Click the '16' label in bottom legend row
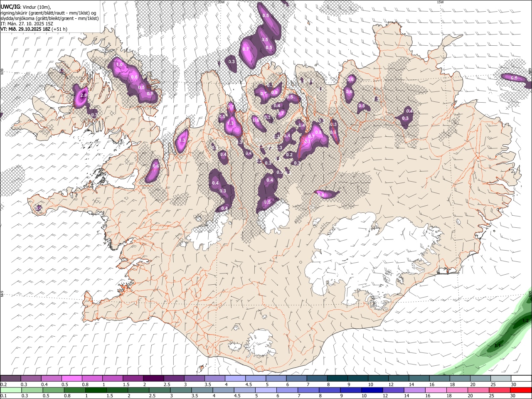 tap(428, 396)
